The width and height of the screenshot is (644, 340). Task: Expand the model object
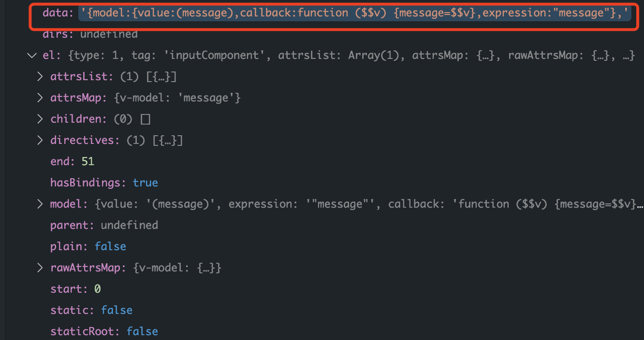(40, 204)
